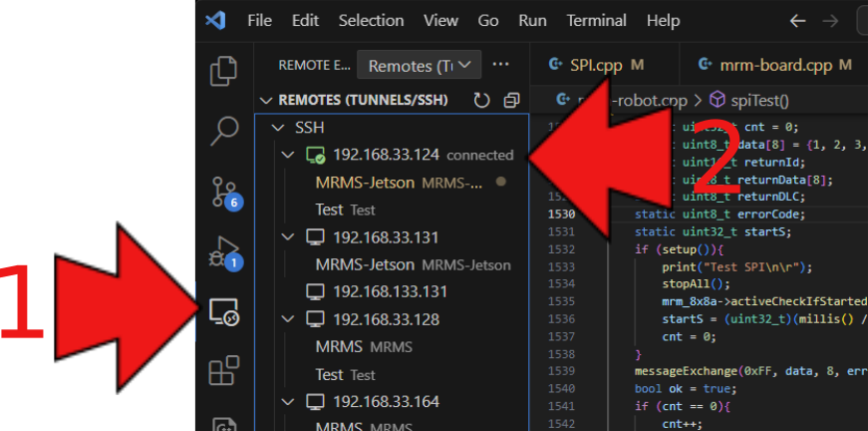Open Remote Explorer more actions ellipsis
The width and height of the screenshot is (868, 431).
(x=501, y=65)
